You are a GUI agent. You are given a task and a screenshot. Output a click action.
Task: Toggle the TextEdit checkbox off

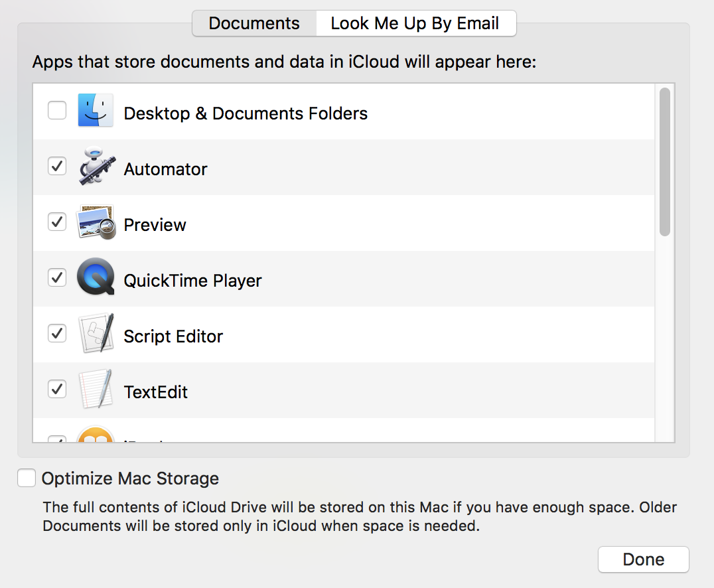[57, 389]
